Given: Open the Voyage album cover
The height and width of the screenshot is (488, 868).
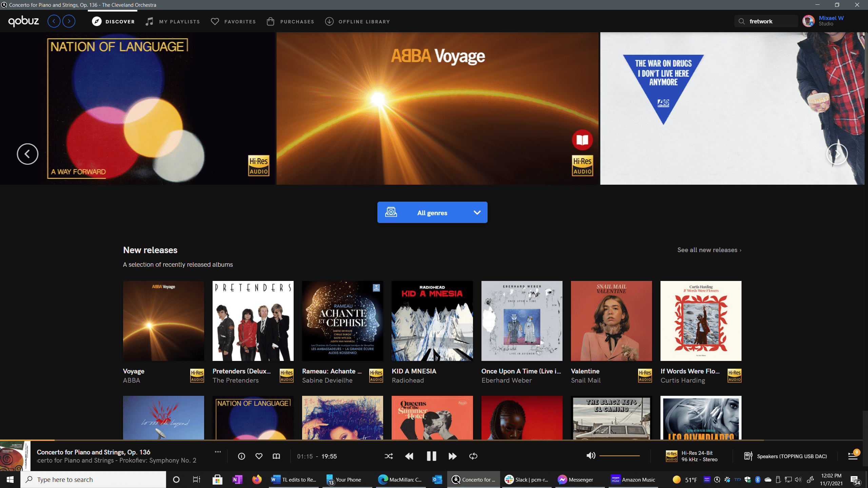Looking at the screenshot, I should pyautogui.click(x=163, y=321).
